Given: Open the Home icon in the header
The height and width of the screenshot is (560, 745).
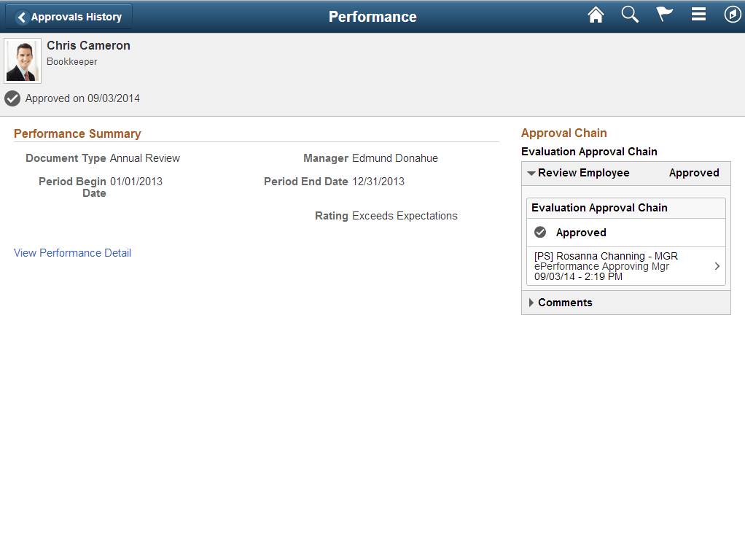Looking at the screenshot, I should (596, 15).
